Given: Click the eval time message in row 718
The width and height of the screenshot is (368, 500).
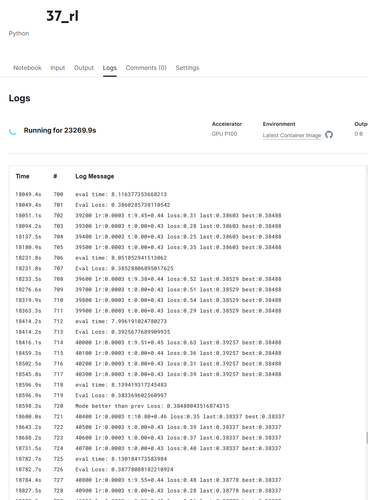Looking at the screenshot, I should coord(121,385).
